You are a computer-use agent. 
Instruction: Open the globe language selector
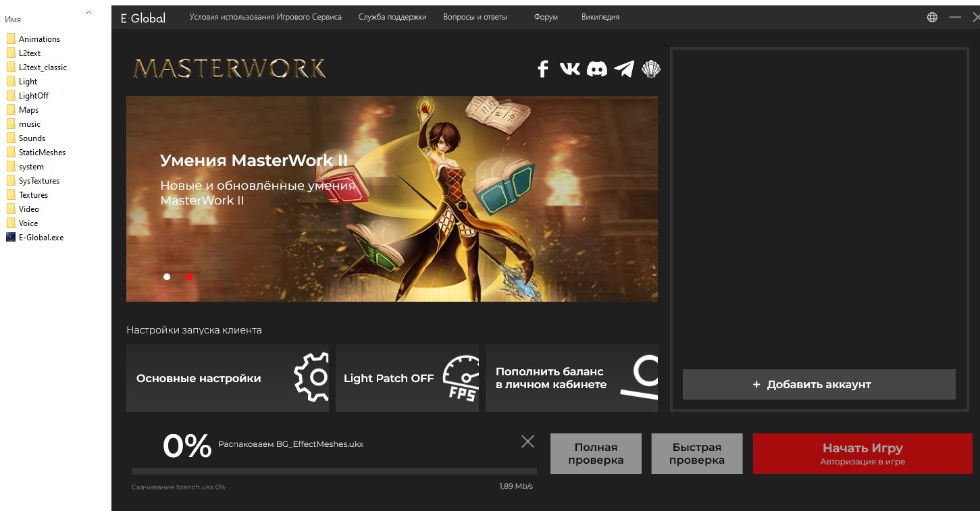(x=932, y=17)
